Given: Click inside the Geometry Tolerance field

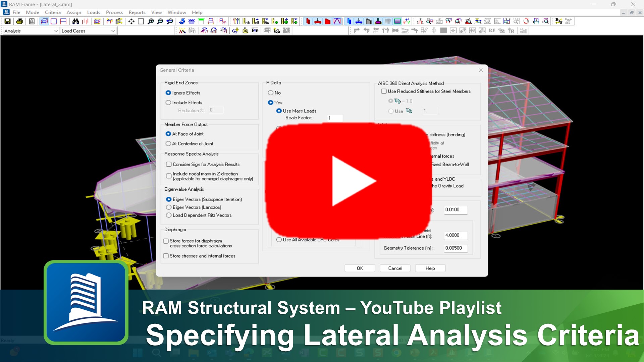Looking at the screenshot, I should 455,248.
